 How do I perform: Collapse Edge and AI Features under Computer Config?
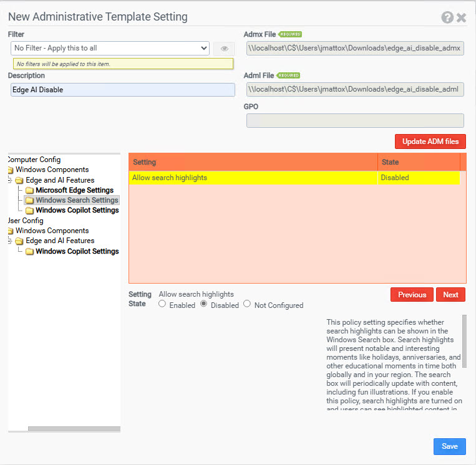tap(9, 180)
